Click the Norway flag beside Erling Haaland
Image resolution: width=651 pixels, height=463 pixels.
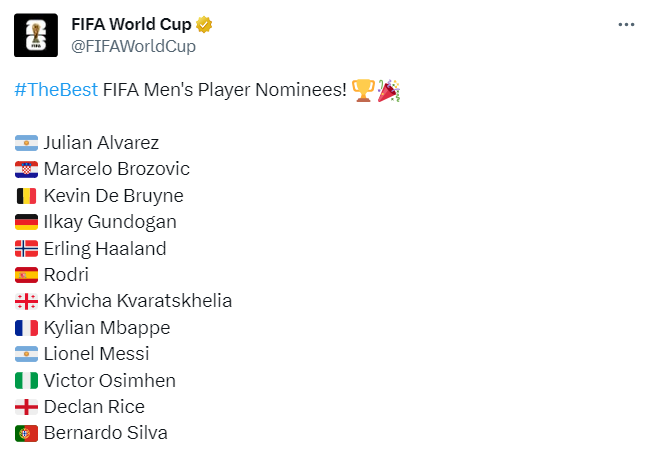tap(27, 249)
